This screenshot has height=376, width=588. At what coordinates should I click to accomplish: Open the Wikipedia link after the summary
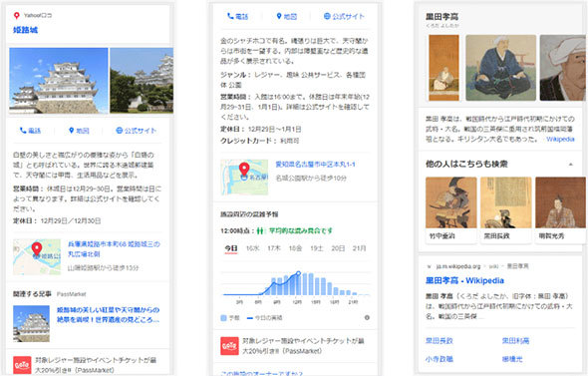(x=560, y=140)
